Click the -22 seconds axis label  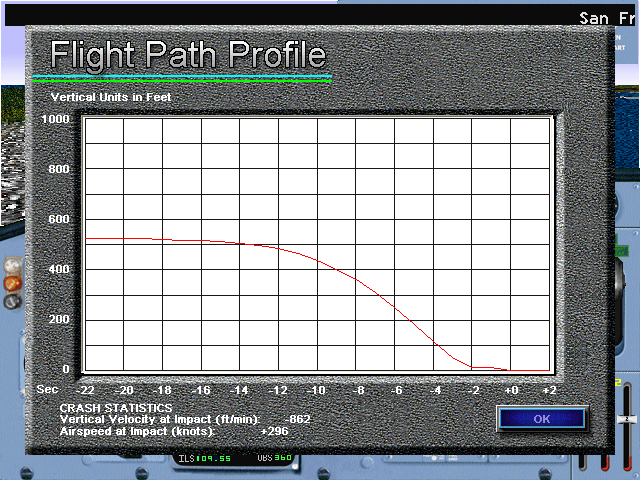pos(84,390)
